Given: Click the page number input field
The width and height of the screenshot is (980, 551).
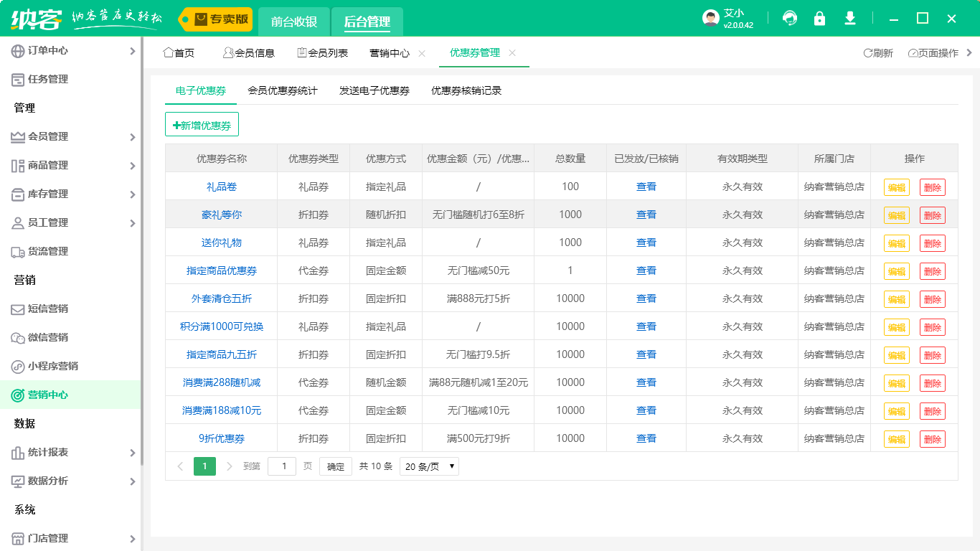Looking at the screenshot, I should pos(282,466).
